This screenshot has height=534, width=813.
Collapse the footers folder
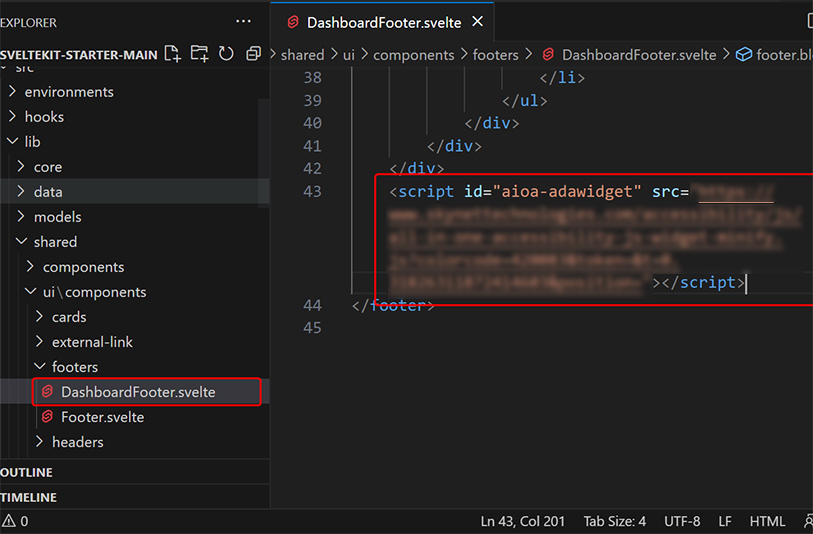pyautogui.click(x=75, y=367)
